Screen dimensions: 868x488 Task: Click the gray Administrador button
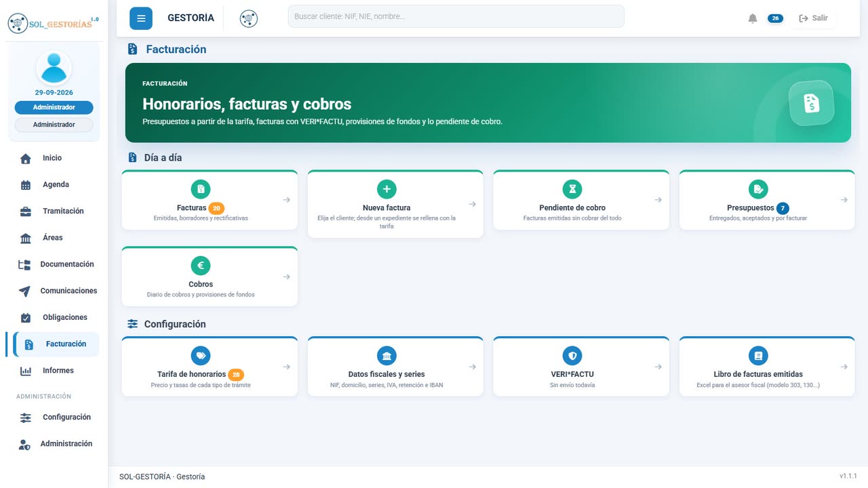click(x=54, y=125)
